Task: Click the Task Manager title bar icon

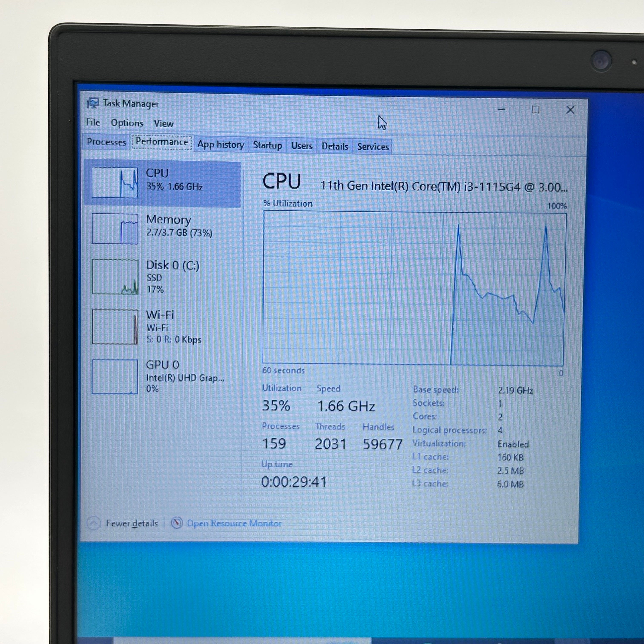Action: (x=93, y=103)
